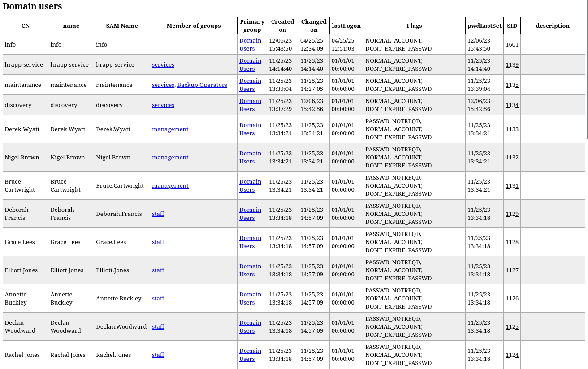Open Domain Users link for Declan Woodward
Viewport: 588px width, 369px height.
click(x=250, y=326)
